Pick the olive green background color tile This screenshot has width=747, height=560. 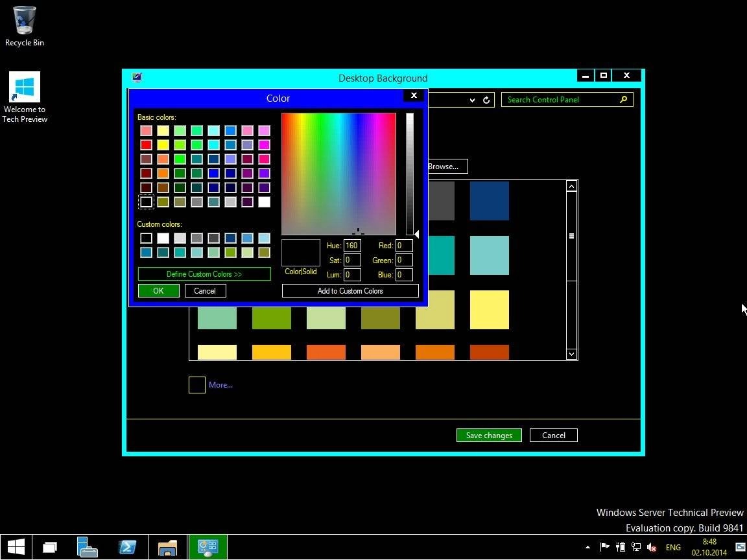pyautogui.click(x=380, y=318)
